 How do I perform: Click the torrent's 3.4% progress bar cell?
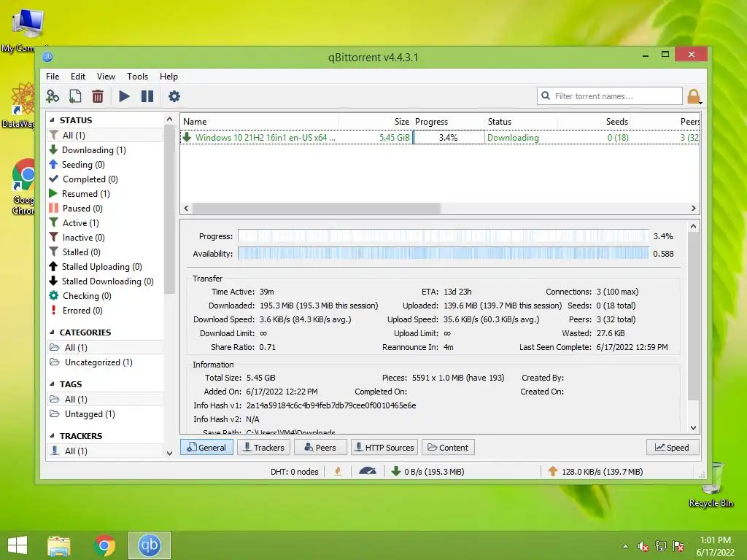pos(449,137)
